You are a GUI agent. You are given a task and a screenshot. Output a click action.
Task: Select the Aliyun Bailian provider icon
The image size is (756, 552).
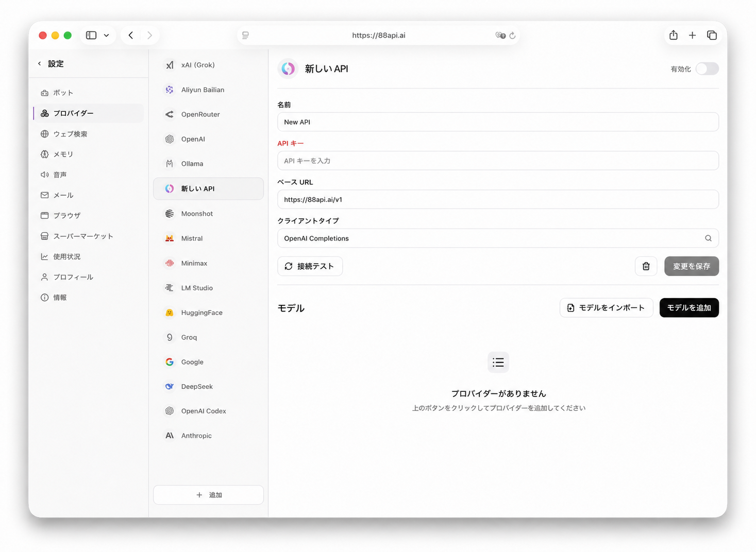pyautogui.click(x=170, y=90)
